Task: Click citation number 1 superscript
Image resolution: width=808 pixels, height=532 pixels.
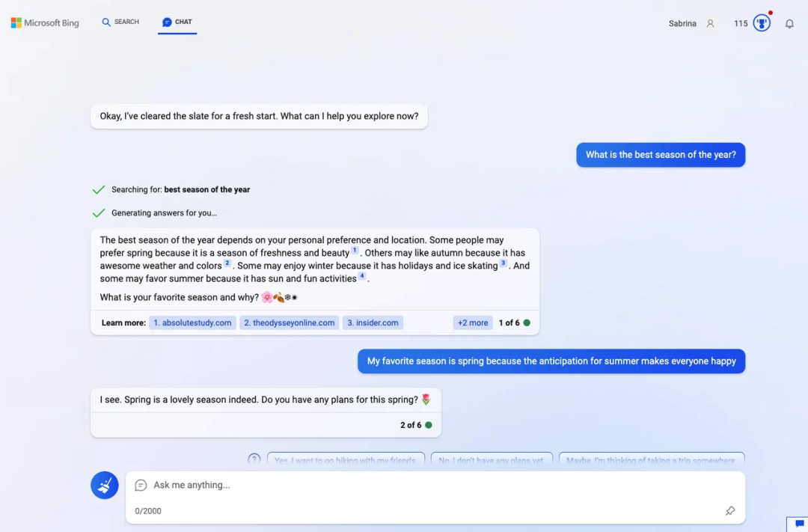Action: point(355,251)
